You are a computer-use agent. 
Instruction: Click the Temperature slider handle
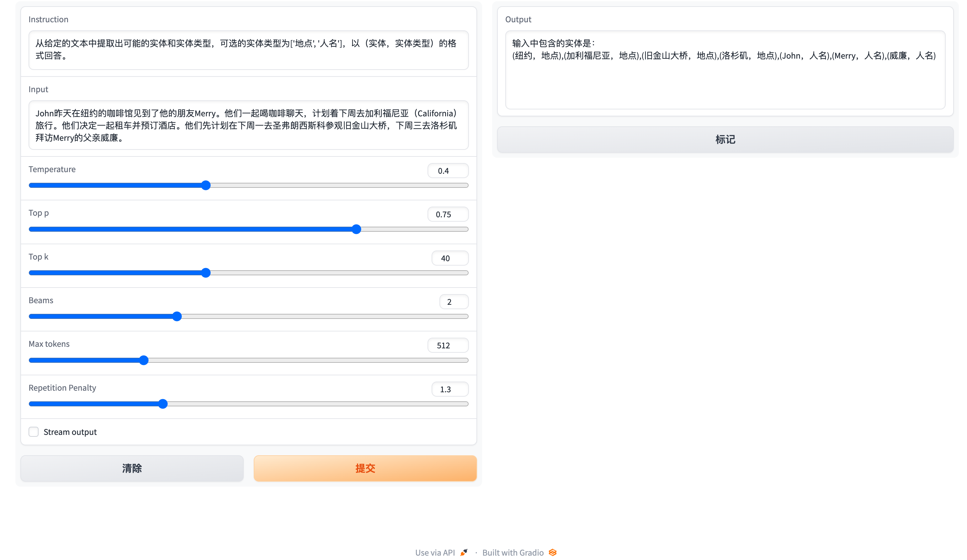[206, 185]
